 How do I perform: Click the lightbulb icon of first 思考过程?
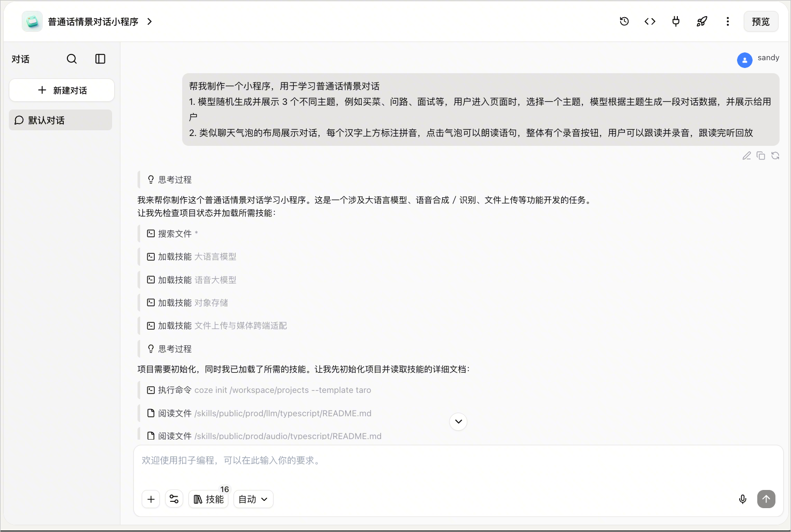151,180
